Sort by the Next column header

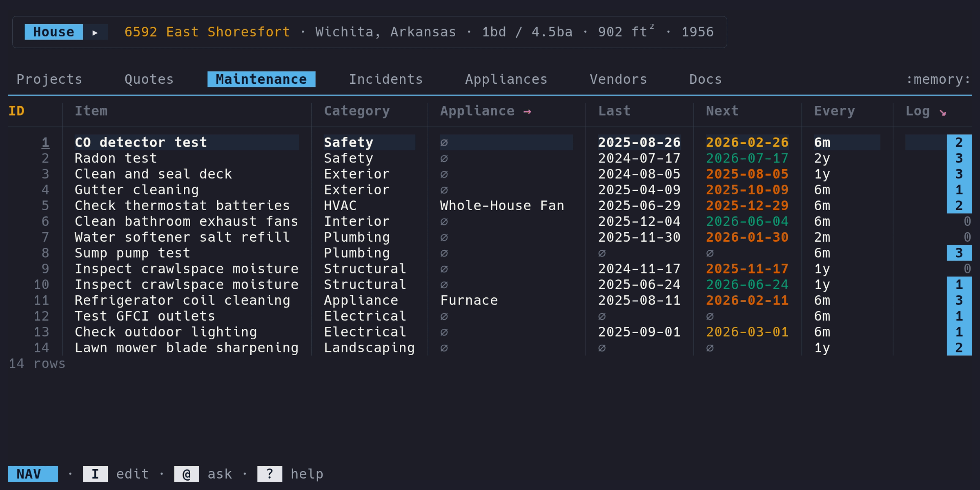(x=722, y=111)
